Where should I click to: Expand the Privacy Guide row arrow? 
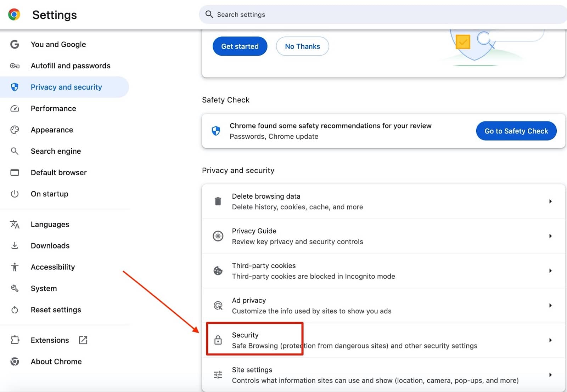[x=550, y=236]
